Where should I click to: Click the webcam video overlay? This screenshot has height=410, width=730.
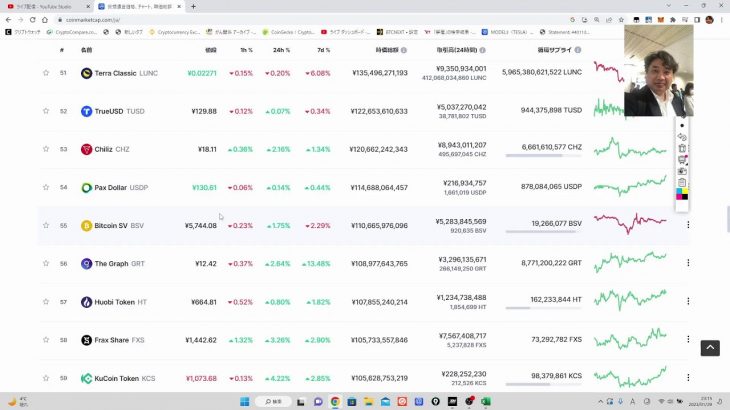point(659,71)
